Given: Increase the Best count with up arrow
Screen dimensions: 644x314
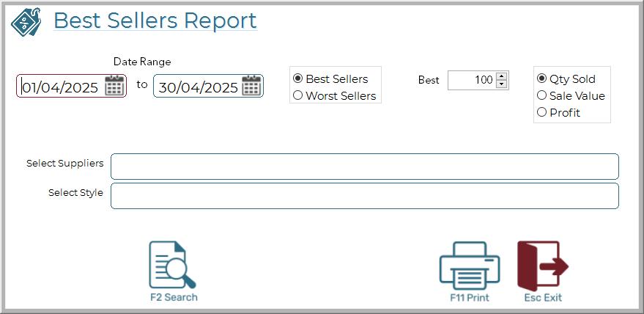Looking at the screenshot, I should pos(501,76).
